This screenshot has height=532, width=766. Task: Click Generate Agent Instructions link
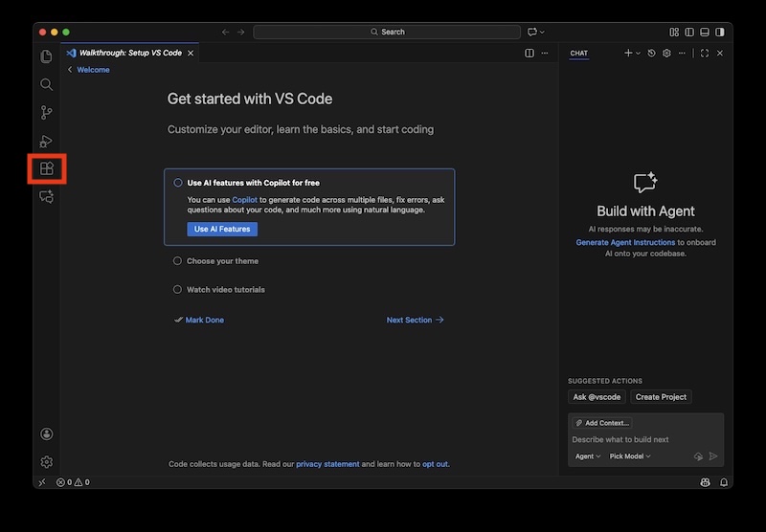(x=625, y=242)
